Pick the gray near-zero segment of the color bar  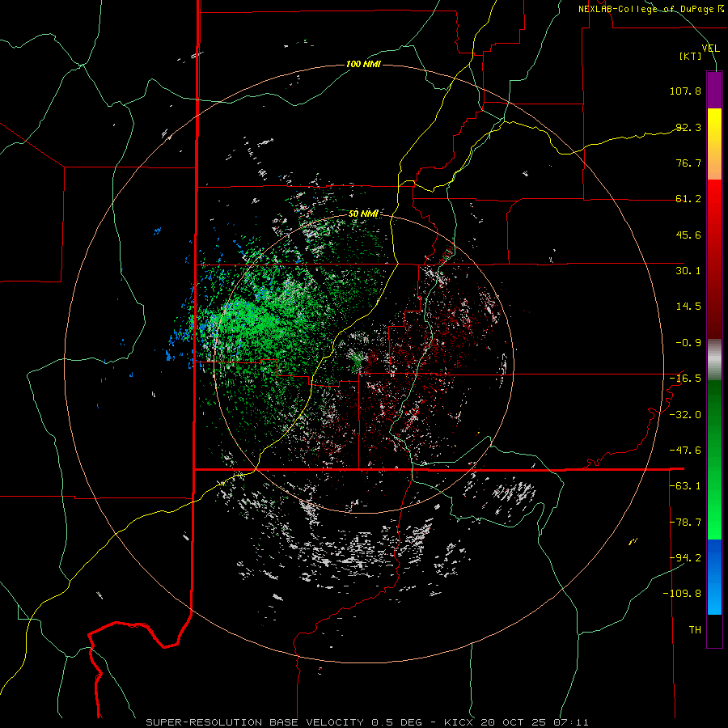click(x=714, y=360)
